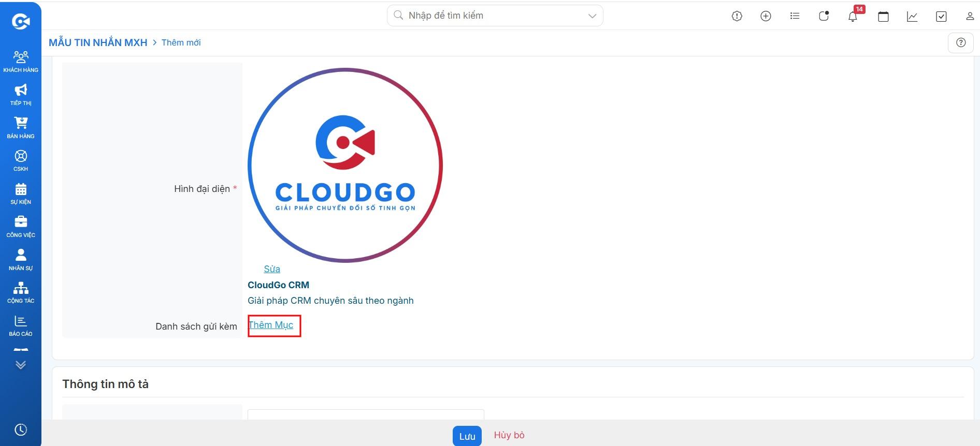The height and width of the screenshot is (446, 980).
Task: Open the Tiếp Thị marketing module
Action: click(21, 94)
